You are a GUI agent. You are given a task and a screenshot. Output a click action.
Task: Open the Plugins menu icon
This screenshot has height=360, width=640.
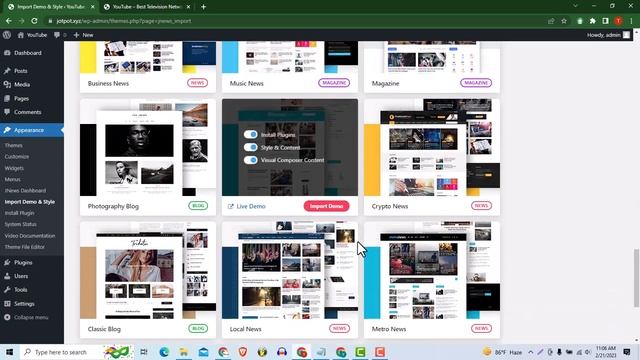(x=7, y=262)
